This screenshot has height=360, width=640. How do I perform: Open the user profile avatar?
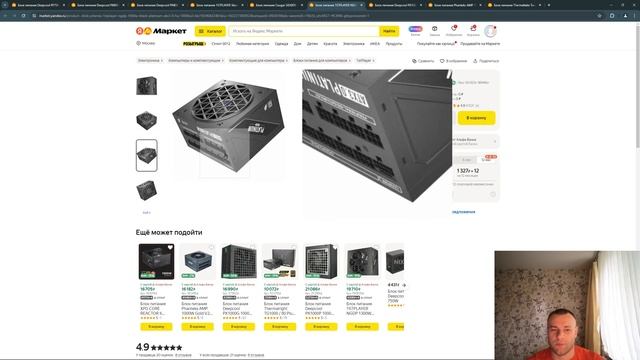coord(490,31)
